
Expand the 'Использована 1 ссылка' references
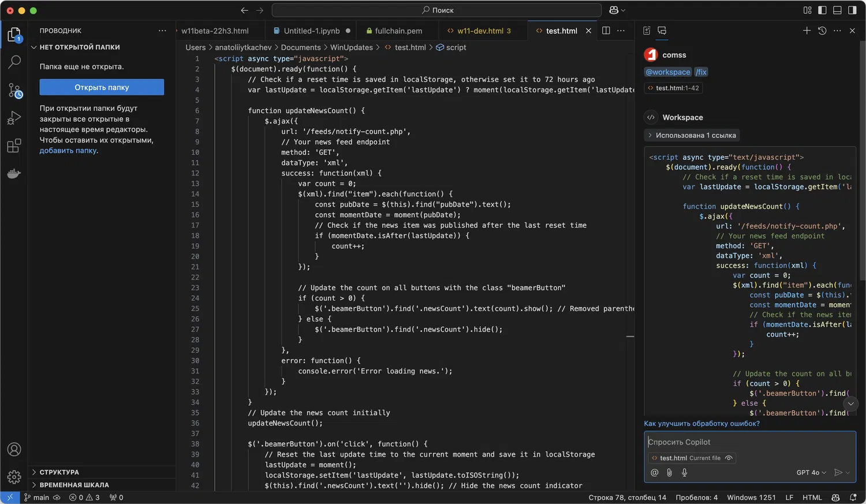coord(691,135)
